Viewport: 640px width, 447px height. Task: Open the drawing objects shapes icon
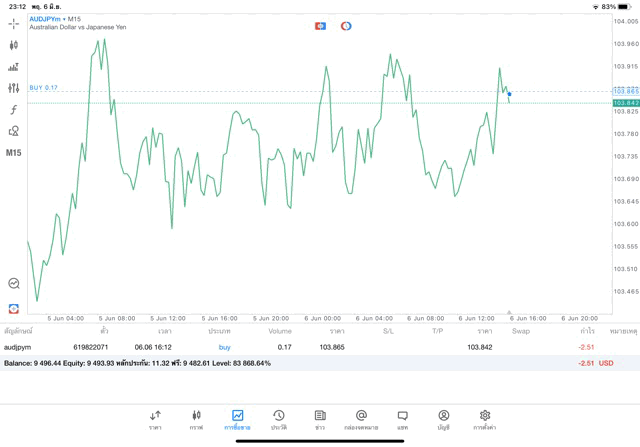[14, 131]
